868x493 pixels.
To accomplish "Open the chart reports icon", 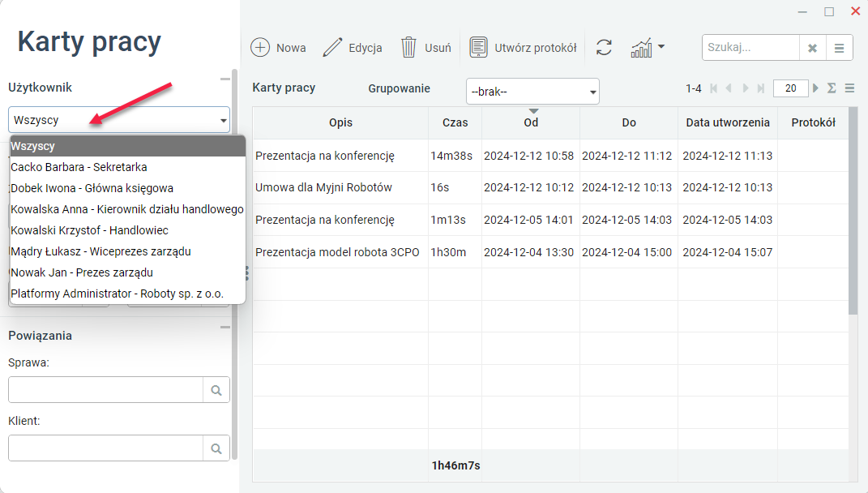I will pyautogui.click(x=642, y=48).
